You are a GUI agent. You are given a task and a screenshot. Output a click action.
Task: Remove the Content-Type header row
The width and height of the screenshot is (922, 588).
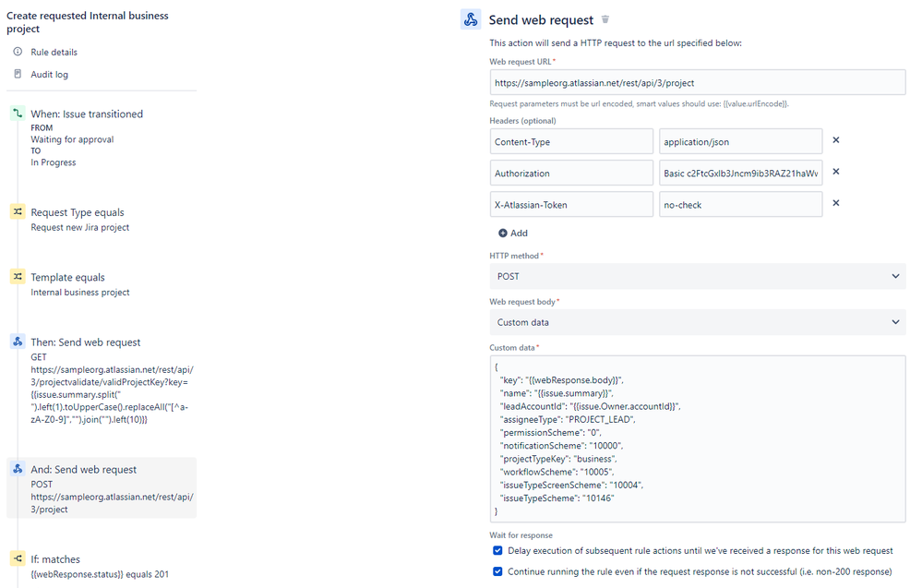[836, 140]
